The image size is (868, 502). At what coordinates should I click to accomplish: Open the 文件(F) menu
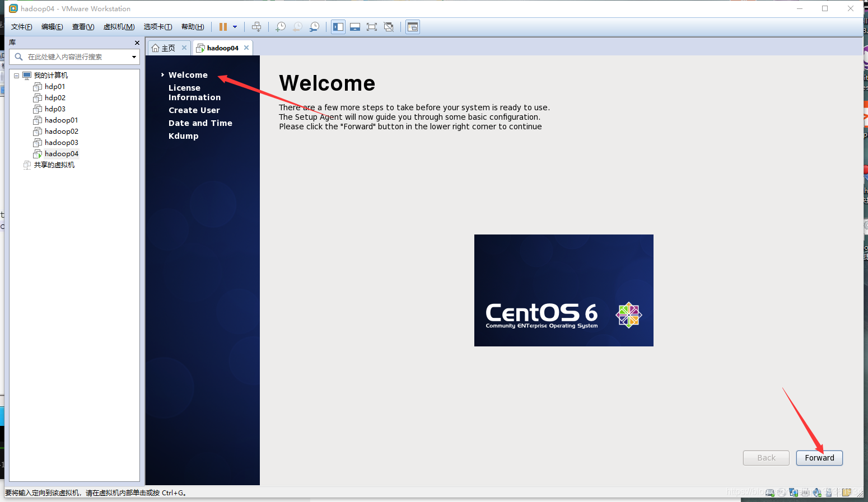click(x=22, y=27)
